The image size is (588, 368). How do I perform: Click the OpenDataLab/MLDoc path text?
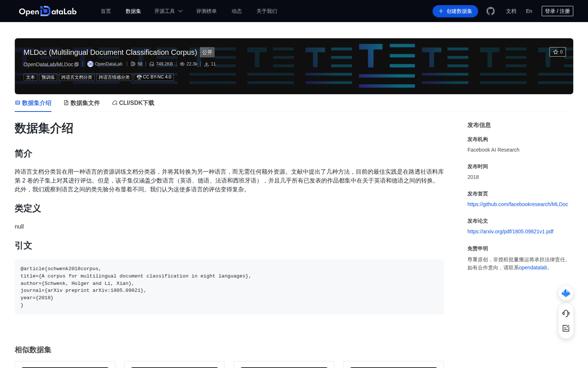tap(49, 64)
